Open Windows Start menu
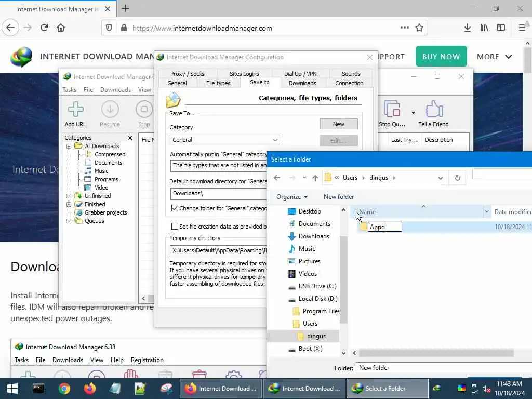The width and height of the screenshot is (532, 399). point(12,389)
